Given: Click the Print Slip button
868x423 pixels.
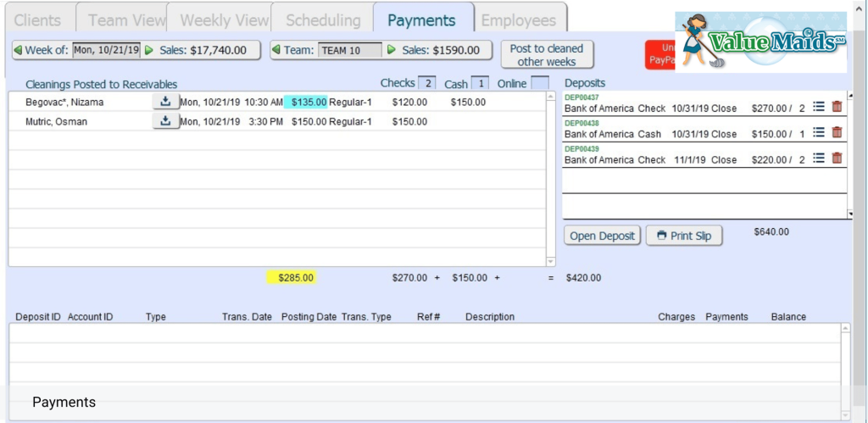Looking at the screenshot, I should coord(684,236).
